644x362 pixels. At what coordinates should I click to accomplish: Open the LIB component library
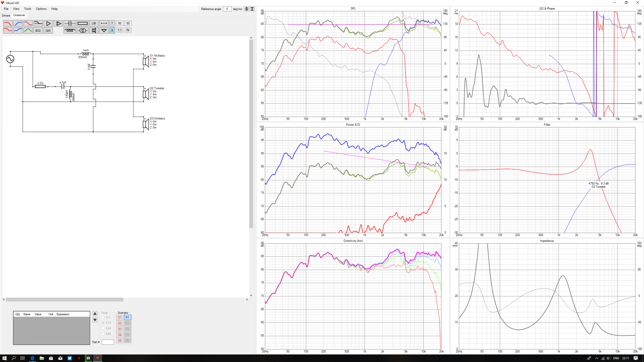pyautogui.click(x=94, y=23)
